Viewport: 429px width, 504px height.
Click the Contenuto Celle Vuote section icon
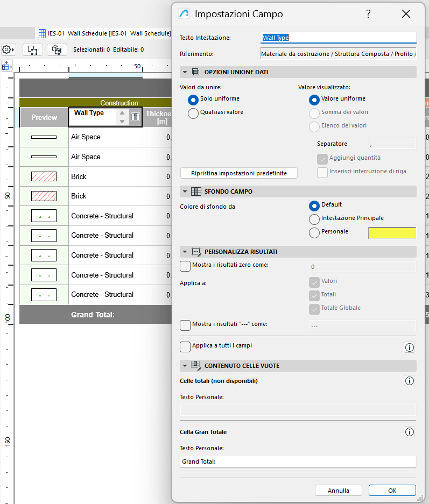196,366
